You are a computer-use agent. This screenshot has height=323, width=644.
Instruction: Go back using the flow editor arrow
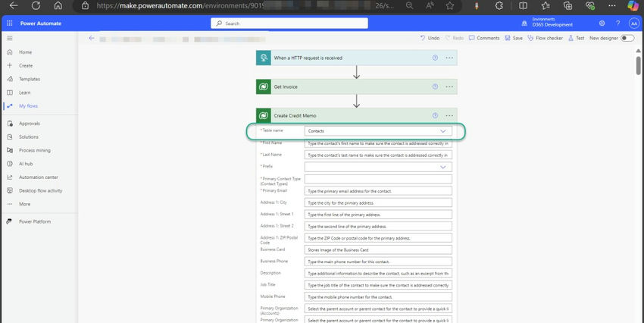[92, 38]
